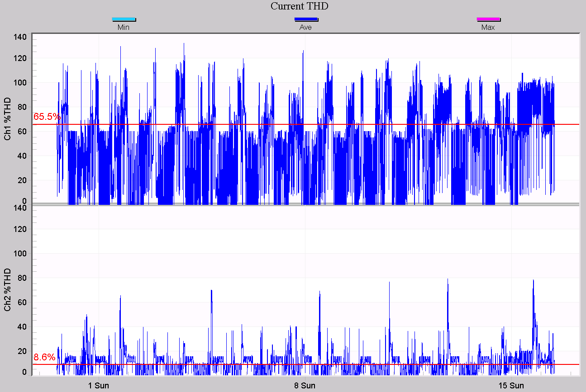Toggle visibility of the Min trace

pyautogui.click(x=124, y=19)
